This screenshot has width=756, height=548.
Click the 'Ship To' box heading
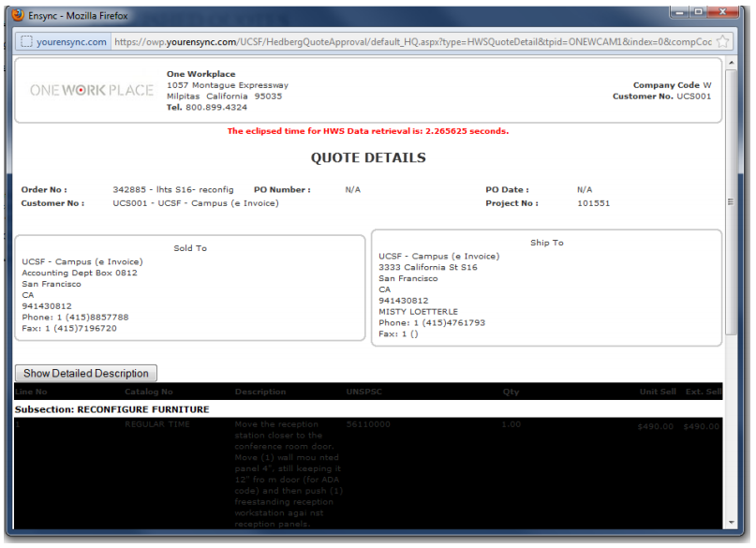click(547, 243)
